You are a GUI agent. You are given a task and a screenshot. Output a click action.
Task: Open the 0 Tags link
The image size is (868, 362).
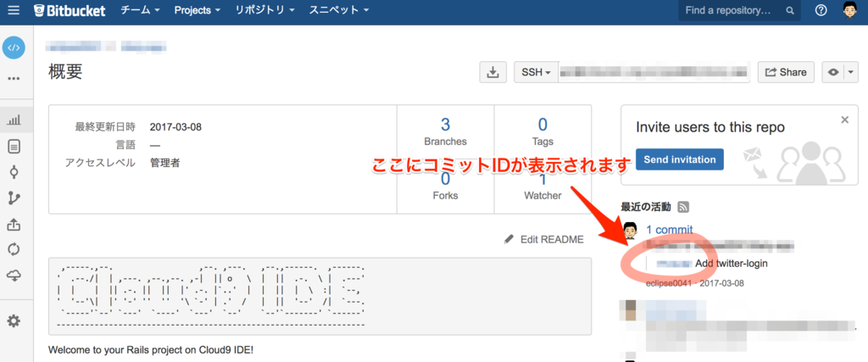point(542,131)
